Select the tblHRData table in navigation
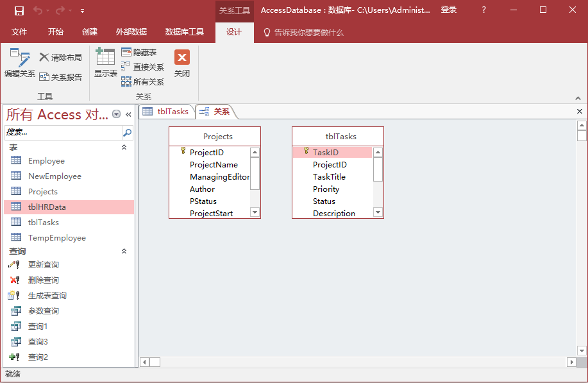 [47, 207]
